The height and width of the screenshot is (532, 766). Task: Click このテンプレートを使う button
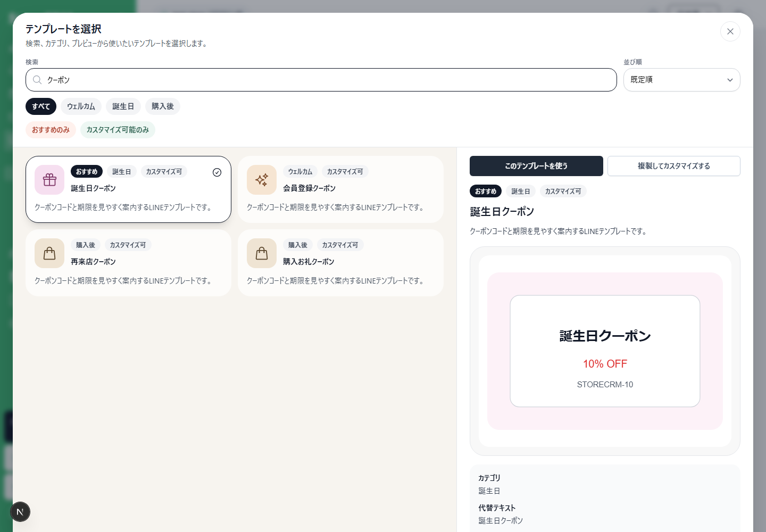coord(536,166)
